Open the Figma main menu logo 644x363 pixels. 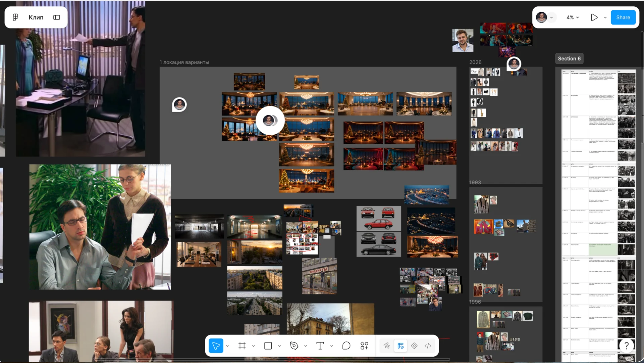(x=15, y=17)
